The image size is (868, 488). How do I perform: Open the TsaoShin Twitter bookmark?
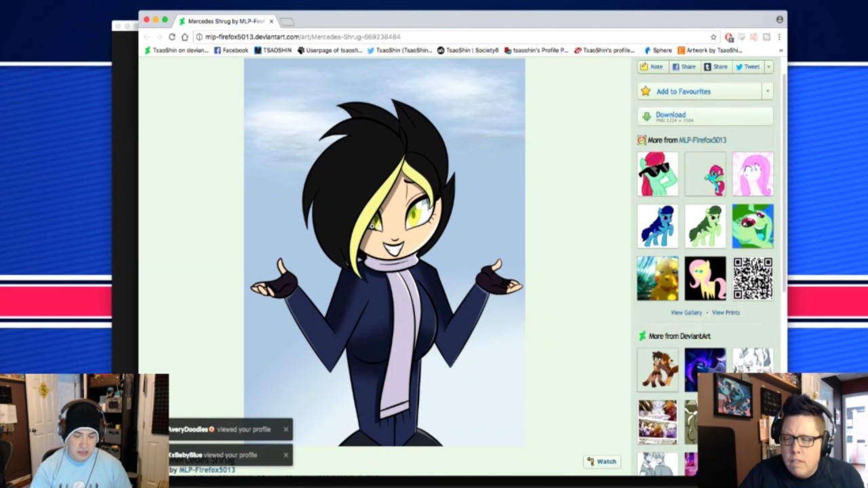pyautogui.click(x=399, y=50)
